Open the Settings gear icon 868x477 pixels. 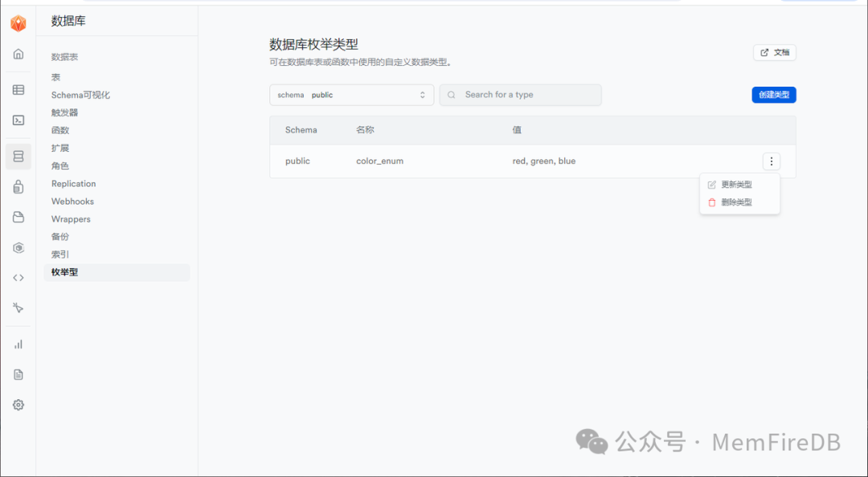pyautogui.click(x=18, y=405)
